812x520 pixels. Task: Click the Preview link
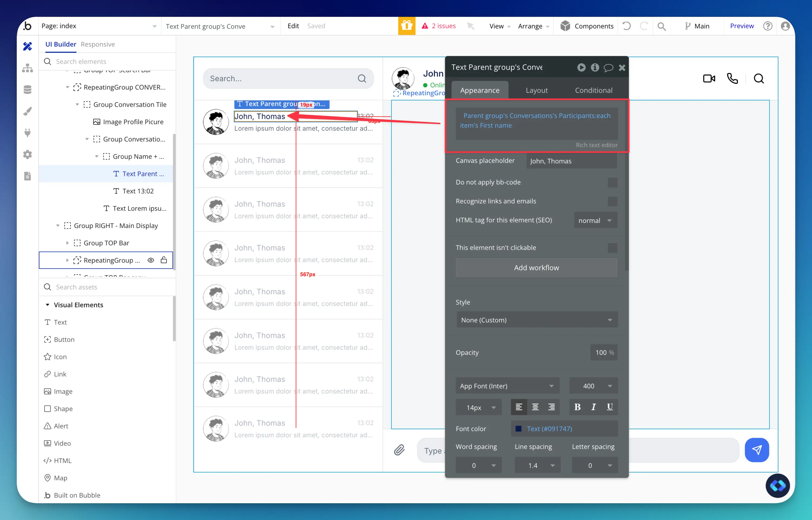(x=742, y=26)
